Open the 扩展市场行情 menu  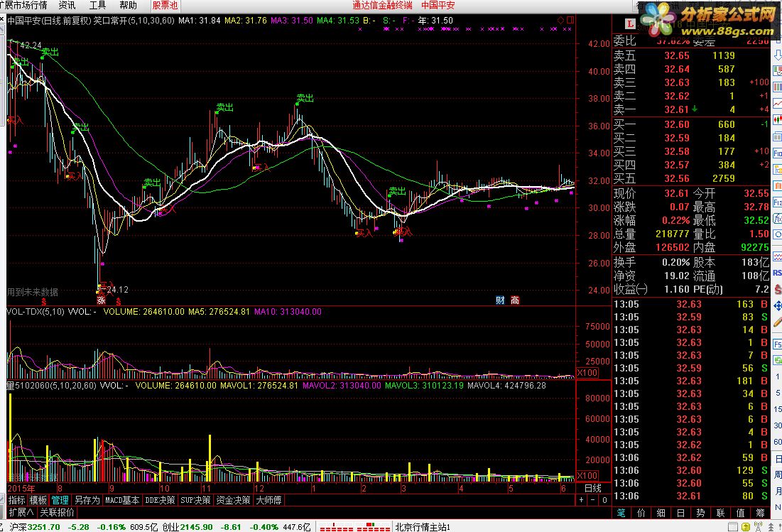coord(23,5)
